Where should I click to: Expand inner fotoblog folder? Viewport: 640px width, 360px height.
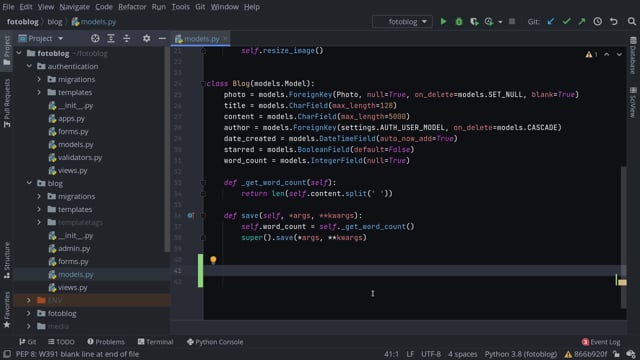point(29,313)
